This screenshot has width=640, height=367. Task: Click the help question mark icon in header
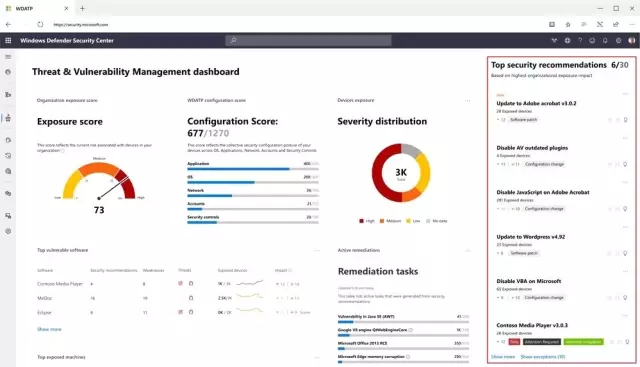580,40
